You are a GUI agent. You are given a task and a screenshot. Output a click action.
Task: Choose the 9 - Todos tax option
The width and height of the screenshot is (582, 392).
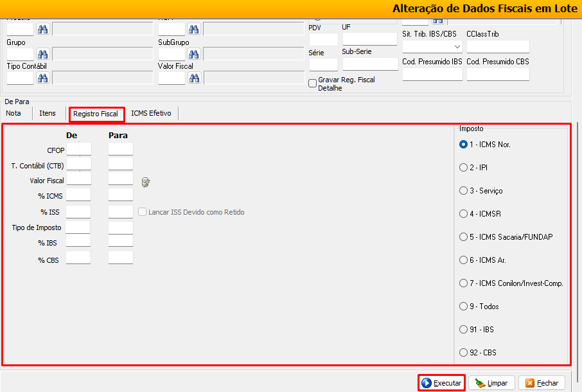pyautogui.click(x=463, y=307)
